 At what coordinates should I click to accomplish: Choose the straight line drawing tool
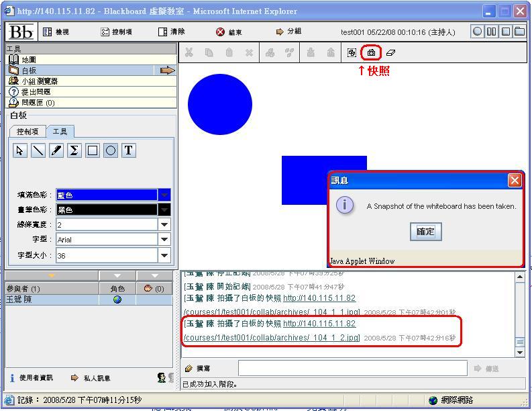click(38, 150)
